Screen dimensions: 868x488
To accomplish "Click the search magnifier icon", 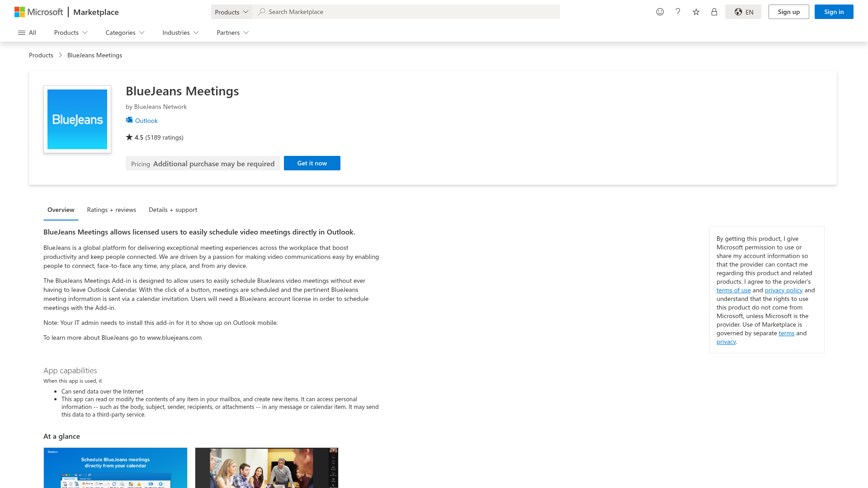I will click(261, 12).
